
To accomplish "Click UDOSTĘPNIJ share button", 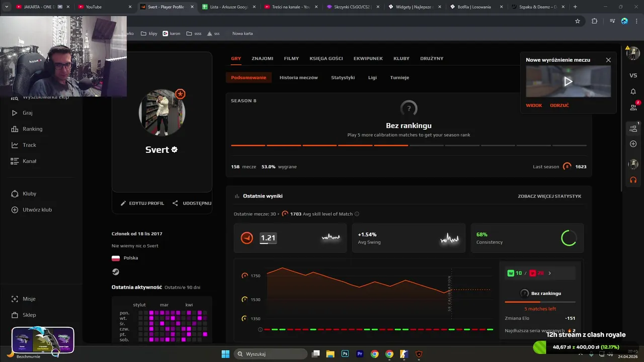I will [192, 203].
